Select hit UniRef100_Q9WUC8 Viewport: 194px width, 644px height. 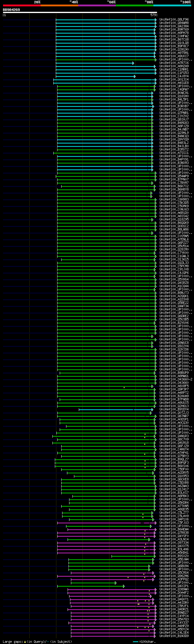(174, 343)
